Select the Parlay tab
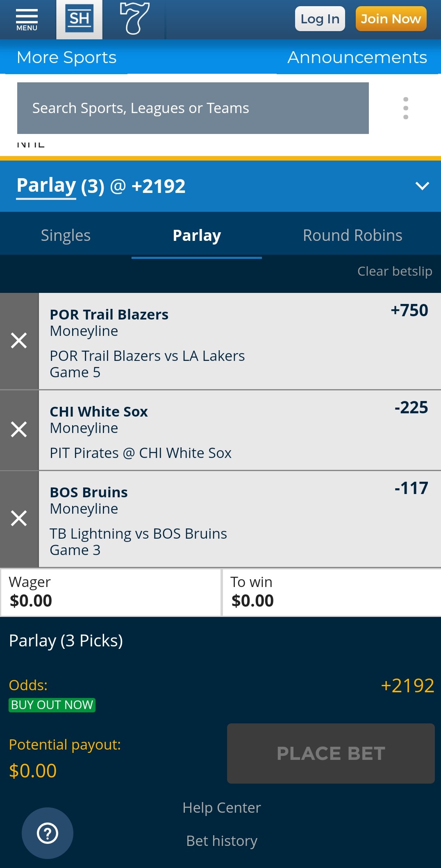 click(197, 236)
